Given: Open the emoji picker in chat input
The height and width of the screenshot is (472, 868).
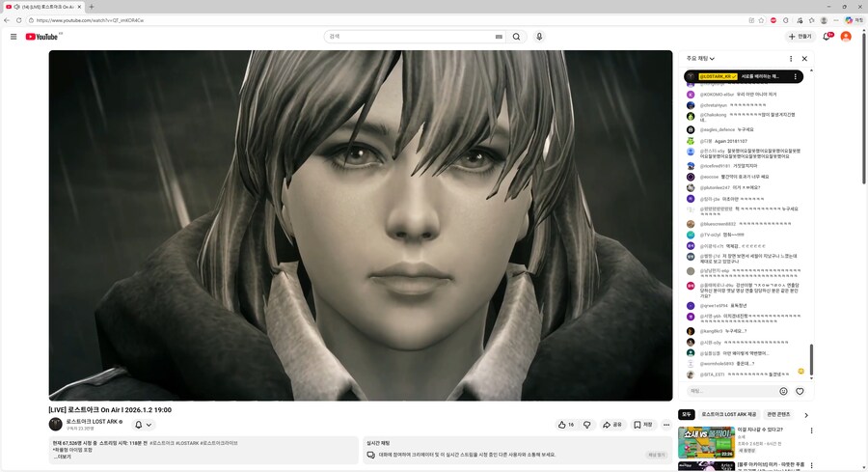Looking at the screenshot, I should click(783, 391).
